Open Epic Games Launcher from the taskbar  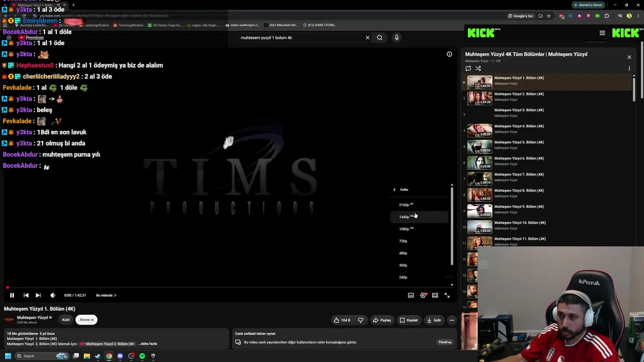(153, 356)
